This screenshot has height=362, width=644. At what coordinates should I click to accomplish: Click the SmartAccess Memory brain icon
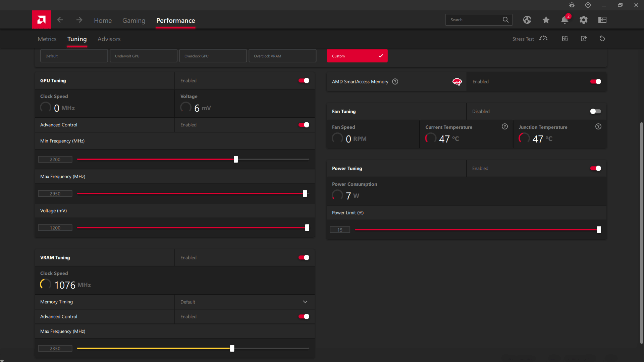click(x=457, y=81)
